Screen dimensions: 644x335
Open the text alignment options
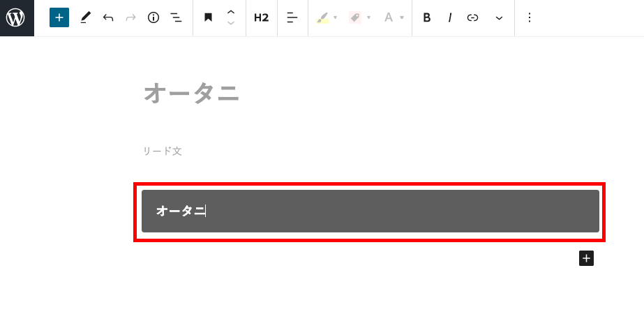[x=292, y=17]
